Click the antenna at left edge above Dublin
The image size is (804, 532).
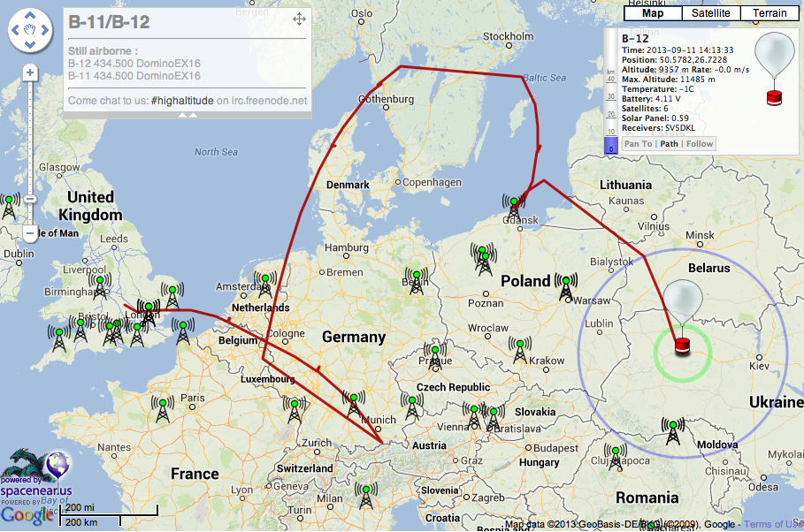point(9,206)
